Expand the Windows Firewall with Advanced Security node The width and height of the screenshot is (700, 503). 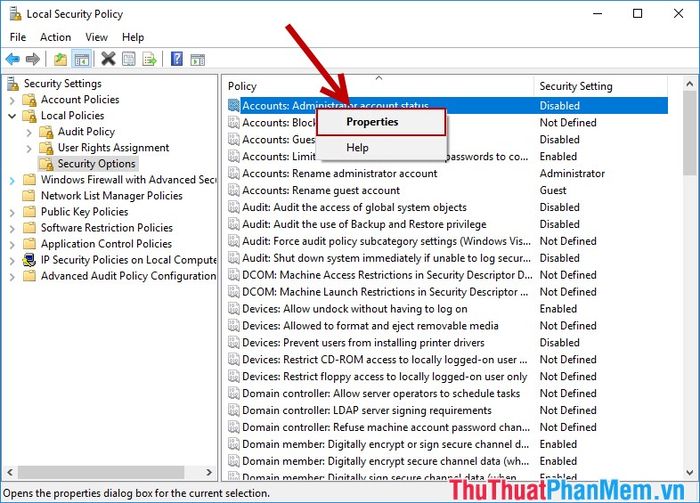(12, 181)
